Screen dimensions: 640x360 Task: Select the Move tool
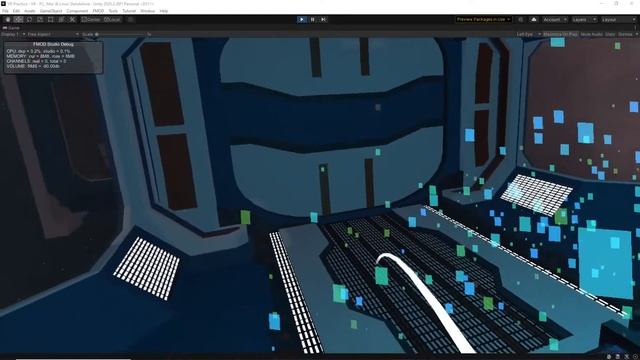click(x=18, y=20)
